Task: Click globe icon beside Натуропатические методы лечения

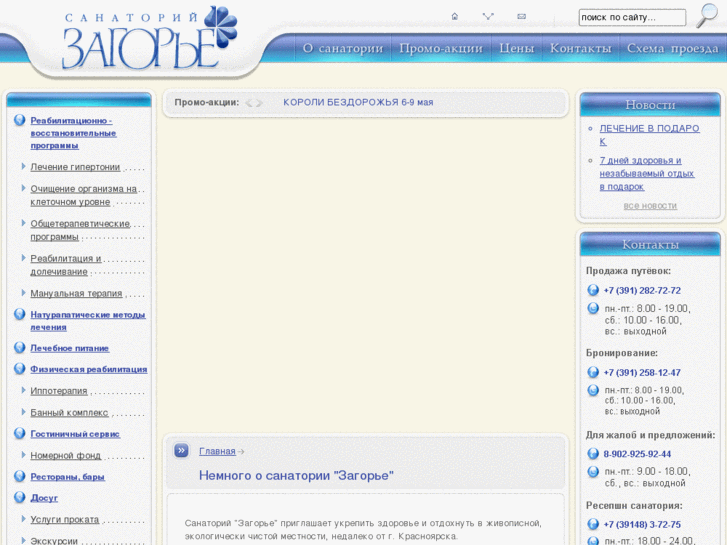Action: coord(19,314)
